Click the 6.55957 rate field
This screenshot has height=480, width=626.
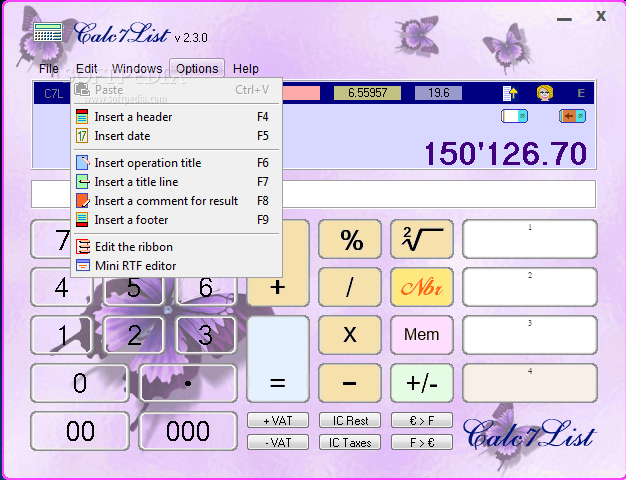tap(367, 93)
